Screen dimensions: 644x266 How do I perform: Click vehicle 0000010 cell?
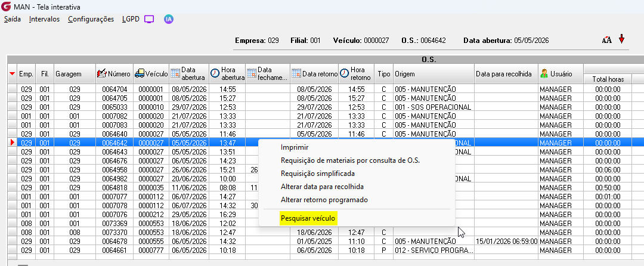pos(151,107)
